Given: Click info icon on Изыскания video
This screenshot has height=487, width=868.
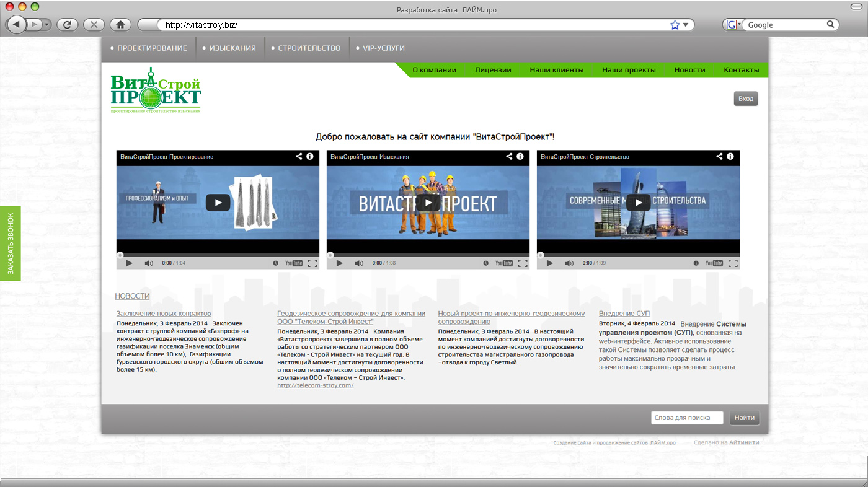Looking at the screenshot, I should pos(520,157).
